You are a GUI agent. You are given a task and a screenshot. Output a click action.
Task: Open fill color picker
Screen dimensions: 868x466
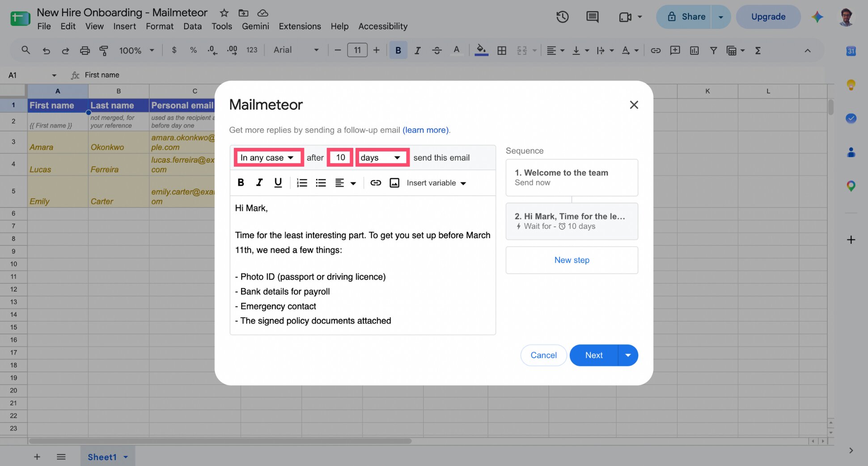click(481, 50)
